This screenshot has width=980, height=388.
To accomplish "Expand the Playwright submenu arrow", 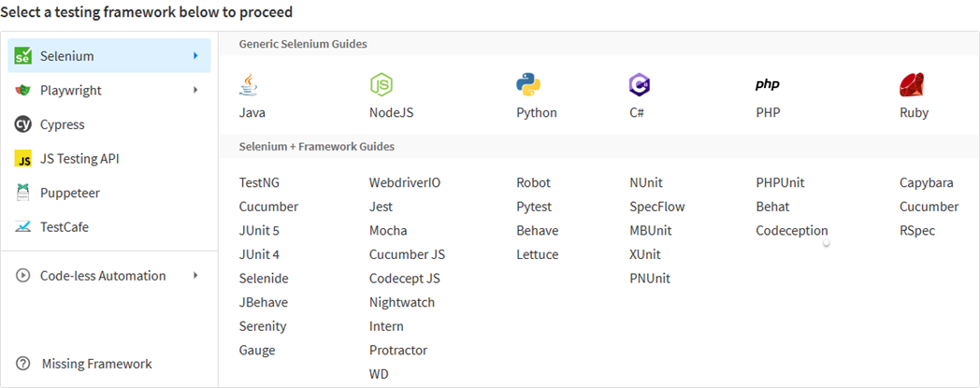I will point(195,91).
